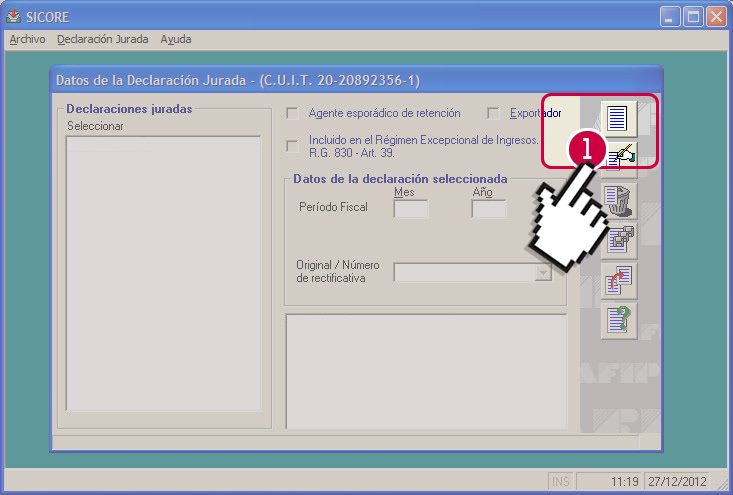Open the Archivo menu

27,39
